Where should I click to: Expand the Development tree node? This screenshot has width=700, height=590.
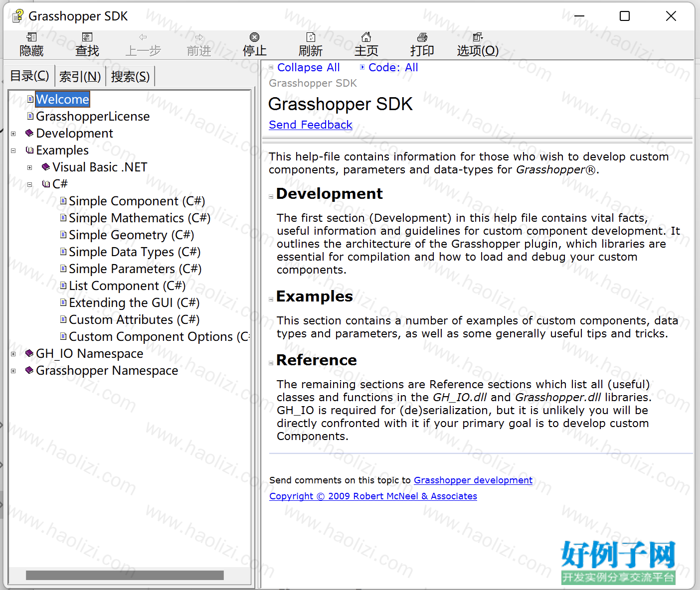click(13, 134)
